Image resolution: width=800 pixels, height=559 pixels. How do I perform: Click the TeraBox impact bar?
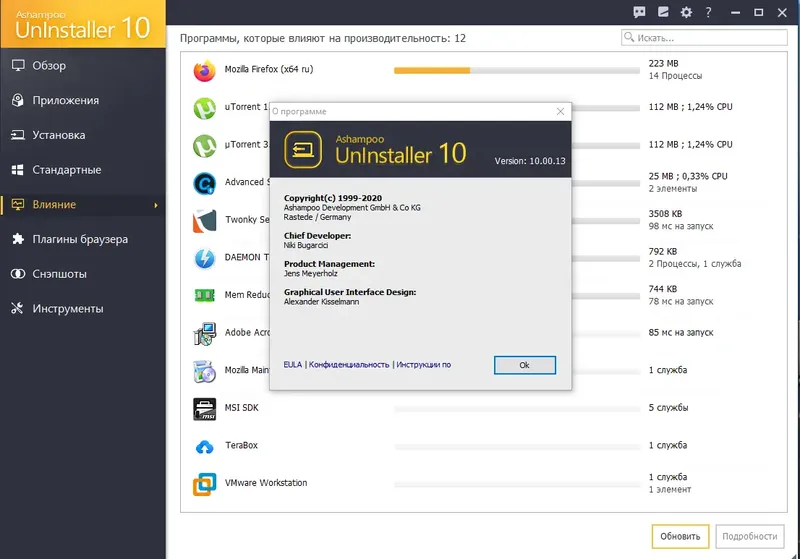[x=517, y=447]
